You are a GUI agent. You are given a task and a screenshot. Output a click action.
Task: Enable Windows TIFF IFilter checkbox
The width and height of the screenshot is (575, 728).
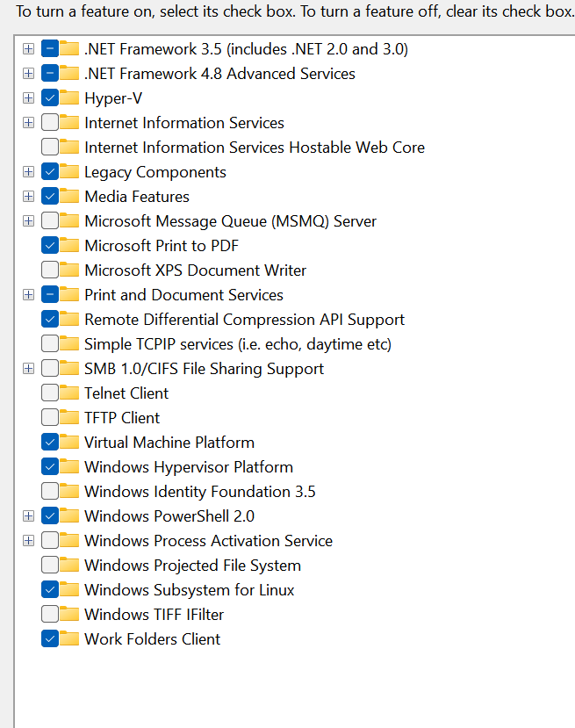coord(50,614)
